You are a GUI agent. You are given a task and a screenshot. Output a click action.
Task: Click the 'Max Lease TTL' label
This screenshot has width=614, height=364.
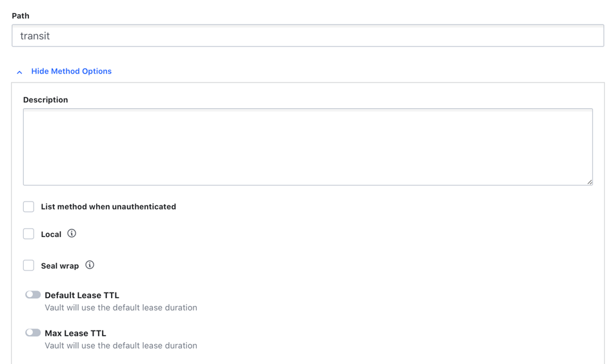(x=75, y=333)
